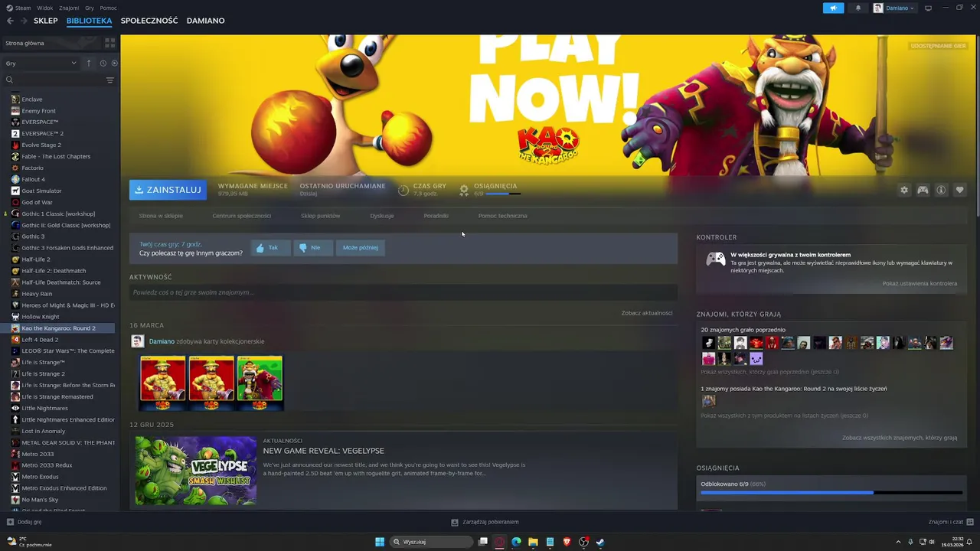Image resolution: width=980 pixels, height=551 pixels.
Task: Open the Steam icon on the taskbar
Action: click(x=600, y=542)
